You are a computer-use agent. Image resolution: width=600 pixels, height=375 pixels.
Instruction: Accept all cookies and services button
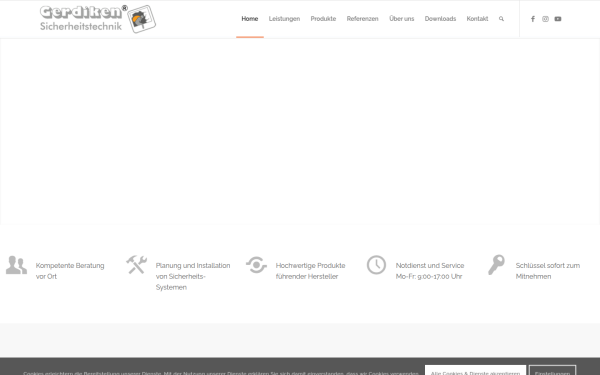pyautogui.click(x=475, y=370)
